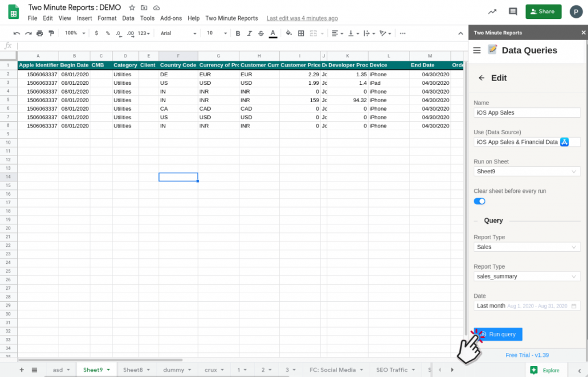This screenshot has width=588, height=377.
Task: Increase decimal places
Action: click(130, 33)
